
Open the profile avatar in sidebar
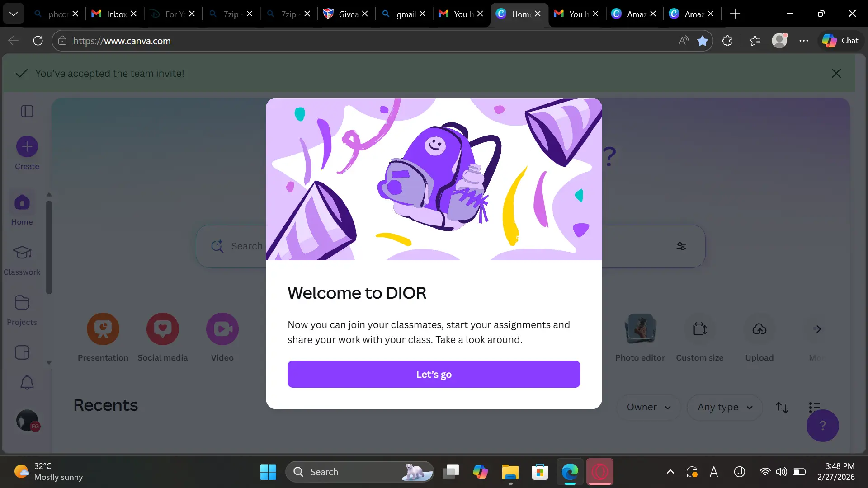tap(27, 420)
